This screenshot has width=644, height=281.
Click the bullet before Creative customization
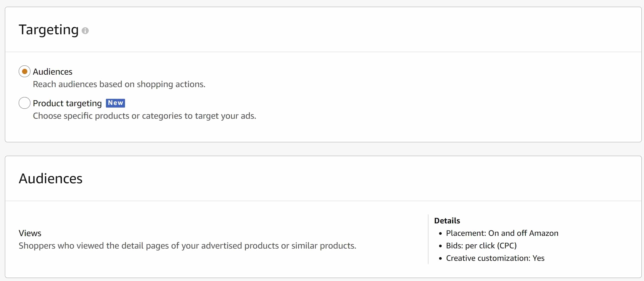(x=440, y=258)
